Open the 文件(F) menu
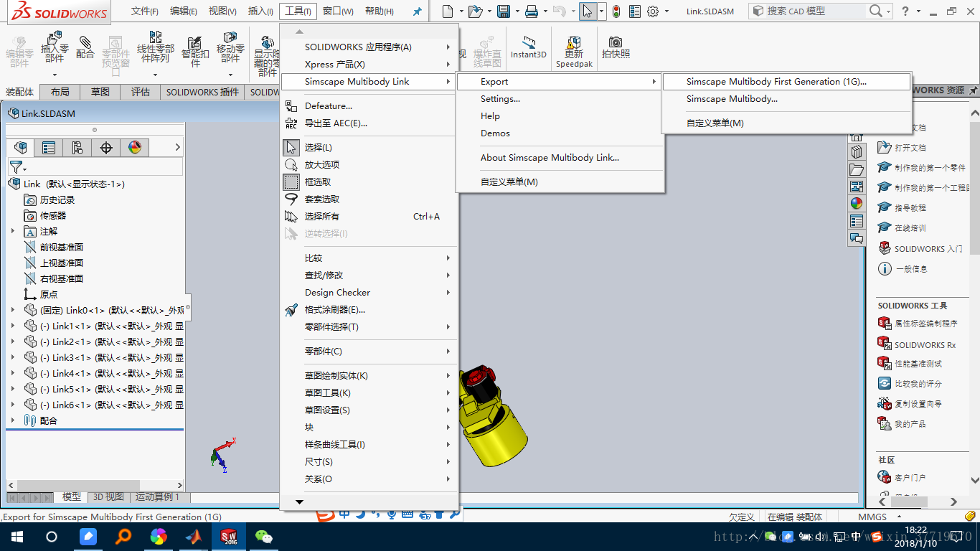 click(x=145, y=11)
